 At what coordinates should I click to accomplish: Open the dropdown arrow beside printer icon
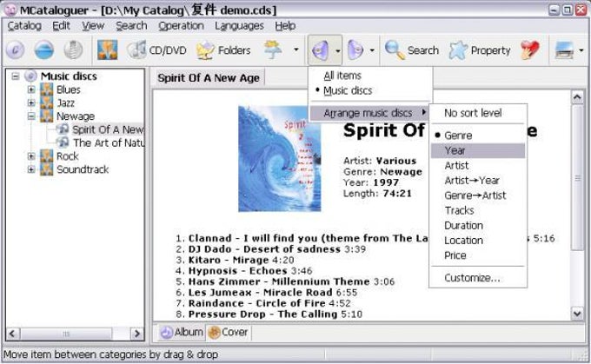(x=581, y=50)
